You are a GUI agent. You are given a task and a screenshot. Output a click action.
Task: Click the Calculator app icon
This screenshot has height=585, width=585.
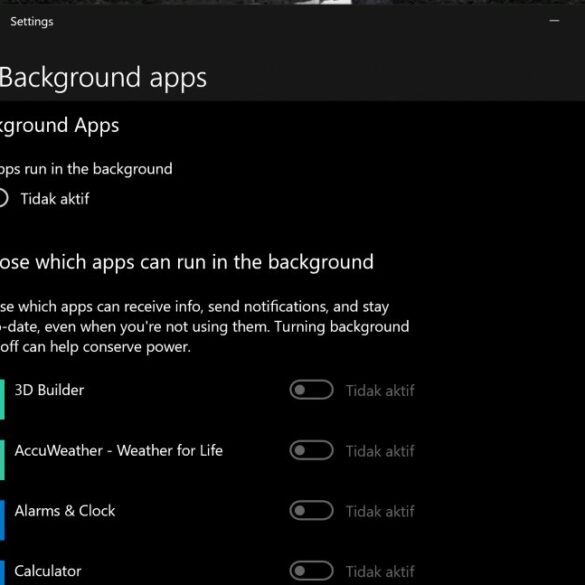[x=2, y=573]
